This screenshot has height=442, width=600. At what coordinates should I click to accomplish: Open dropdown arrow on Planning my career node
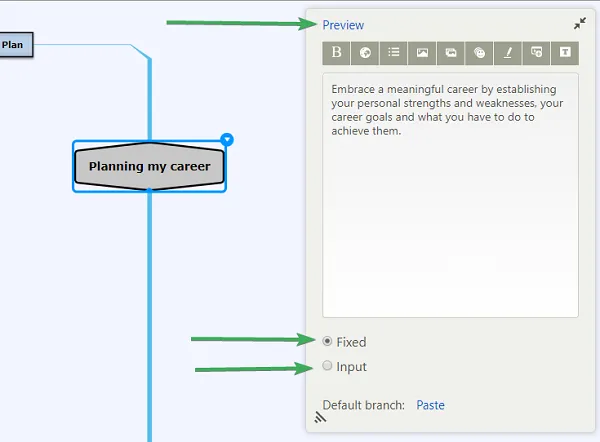click(x=227, y=140)
